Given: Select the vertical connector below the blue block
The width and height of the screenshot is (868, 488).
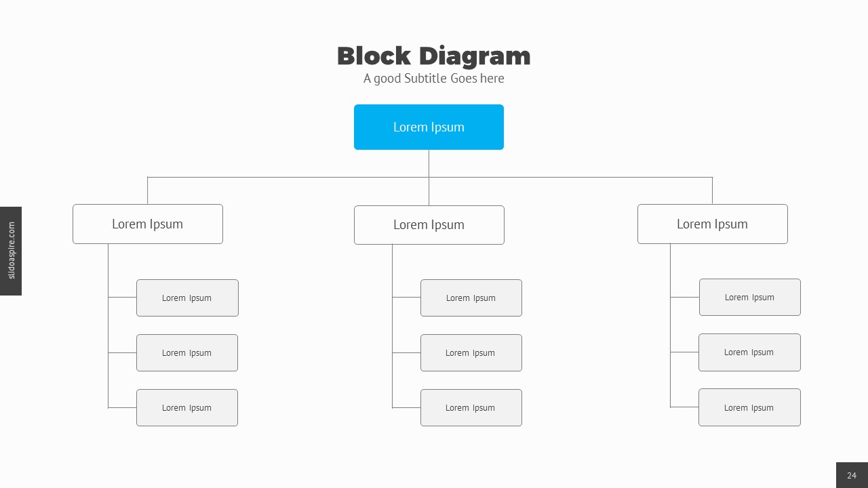Looking at the screenshot, I should 429,163.
